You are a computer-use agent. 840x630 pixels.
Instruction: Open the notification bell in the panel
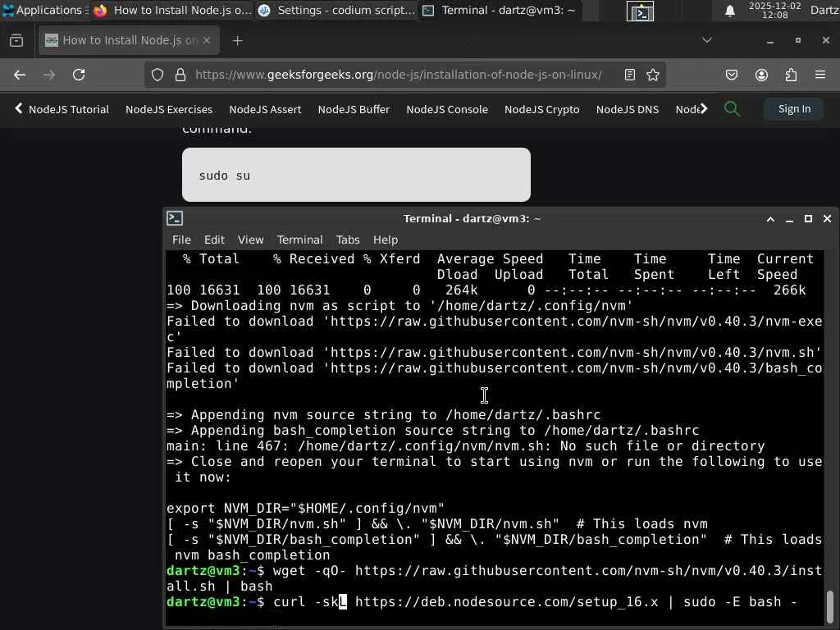pyautogui.click(x=729, y=11)
